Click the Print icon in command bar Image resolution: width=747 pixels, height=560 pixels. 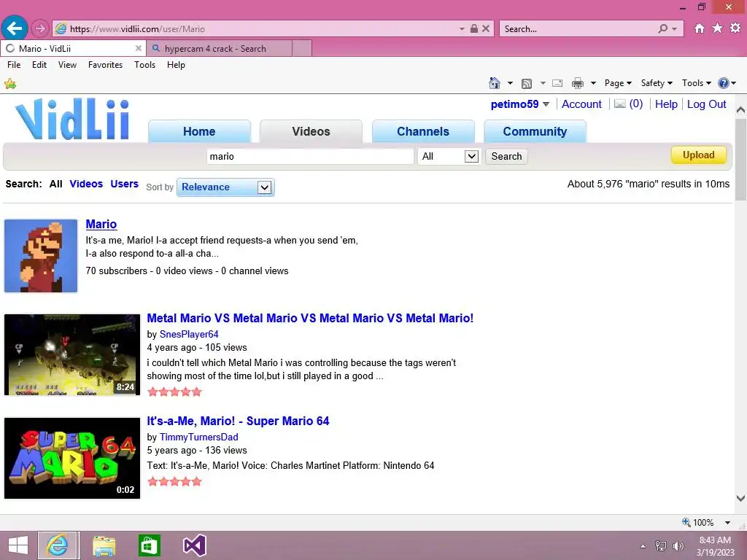click(x=578, y=83)
